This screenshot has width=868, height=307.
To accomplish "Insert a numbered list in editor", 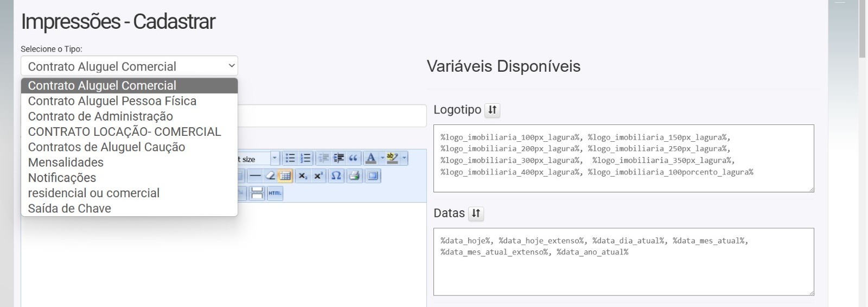I will click(305, 158).
